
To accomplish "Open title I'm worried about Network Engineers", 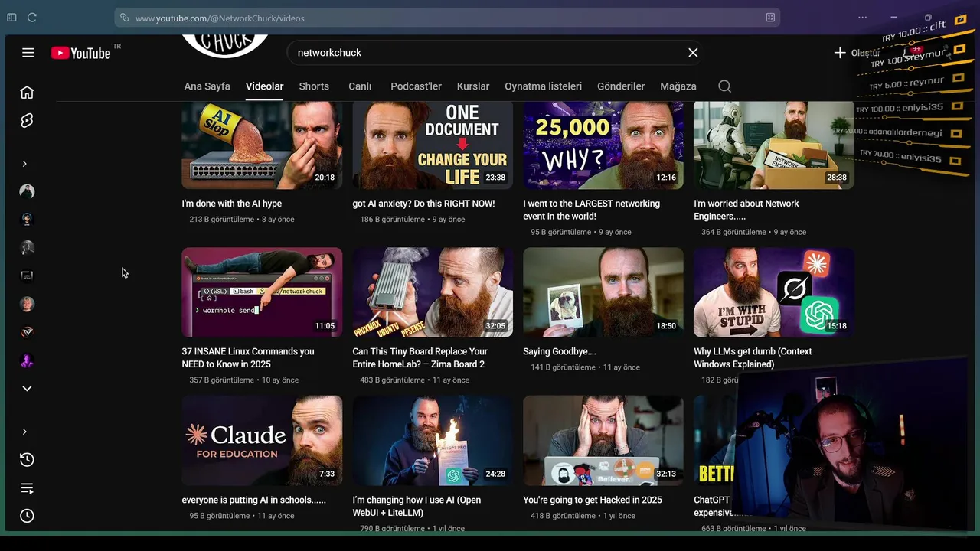I will point(746,210).
